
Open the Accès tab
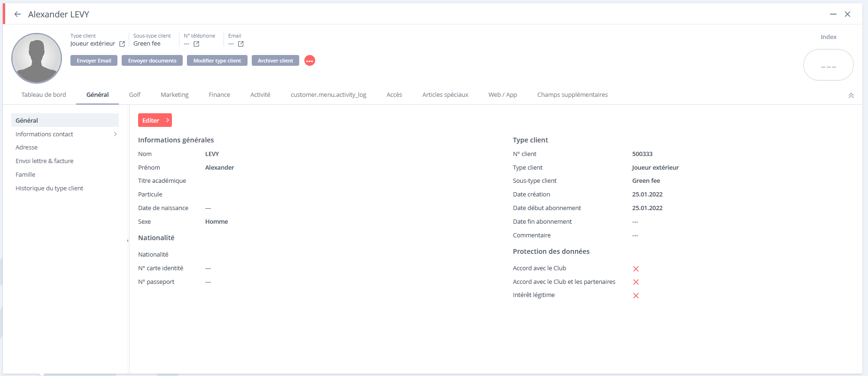pos(394,94)
